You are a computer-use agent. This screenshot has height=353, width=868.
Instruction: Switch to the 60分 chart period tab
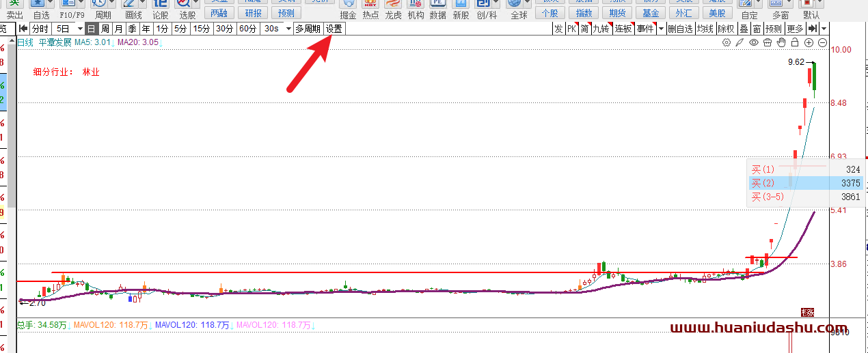coord(248,29)
